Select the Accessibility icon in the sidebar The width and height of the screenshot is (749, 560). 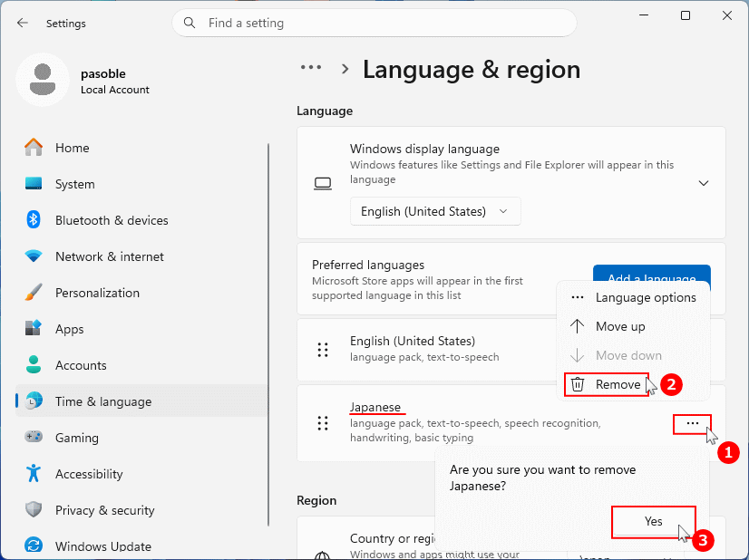click(x=34, y=474)
